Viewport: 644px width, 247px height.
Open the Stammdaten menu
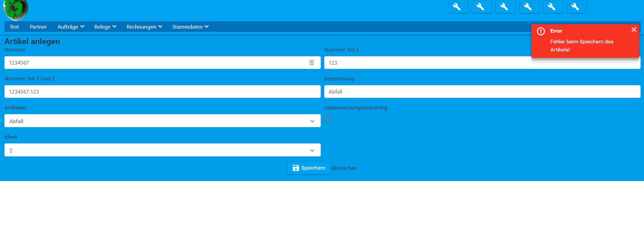[190, 27]
